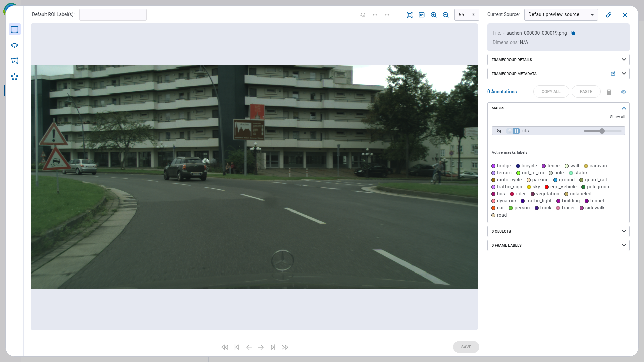The height and width of the screenshot is (362, 644).
Task: Click the PASTE annotations button
Action: pyautogui.click(x=586, y=92)
